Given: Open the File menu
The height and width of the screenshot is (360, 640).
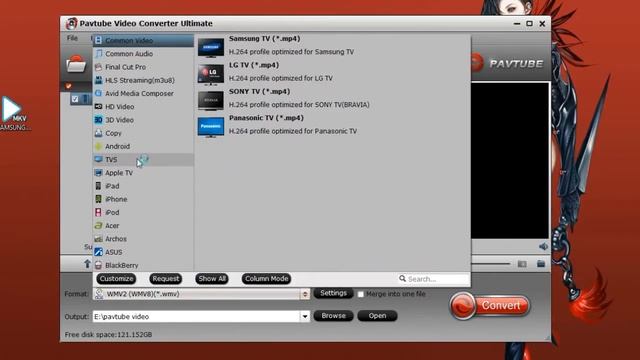Looking at the screenshot, I should [x=72, y=38].
